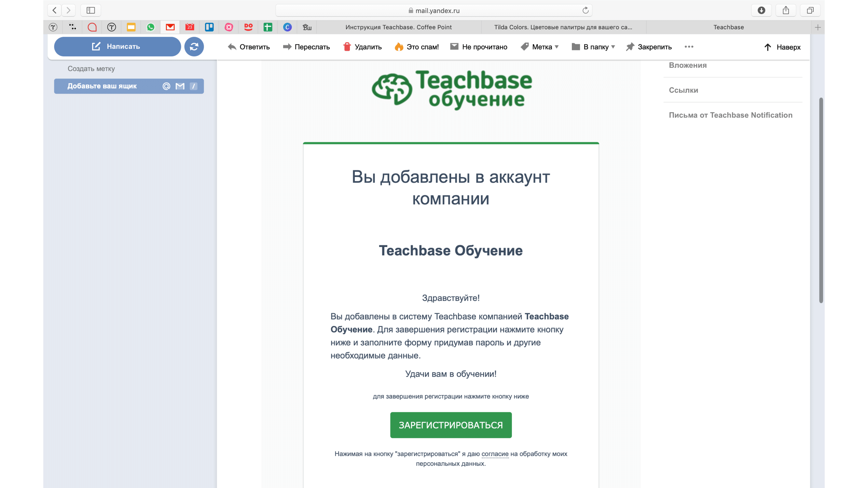Open the pinned pink flower icon tab

(229, 27)
